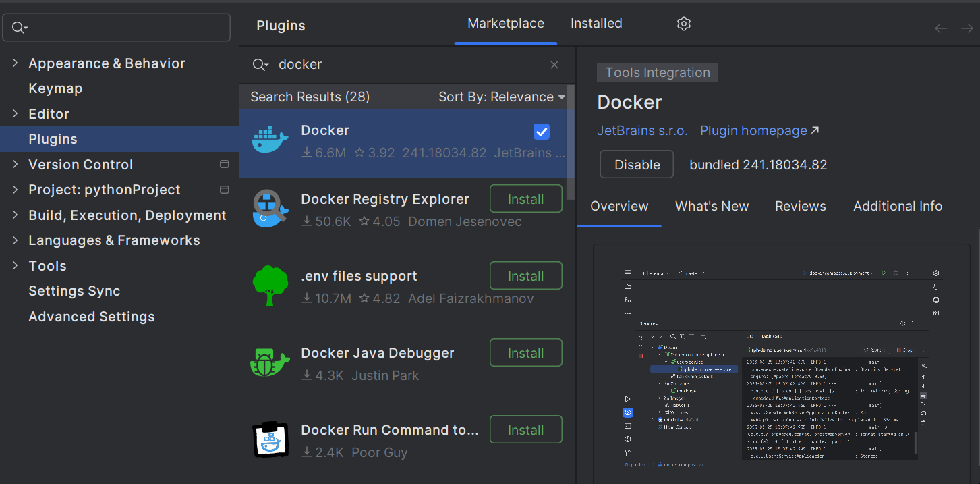Click the star rating icon for Docker
The width and height of the screenshot is (980, 484).
pos(360,153)
